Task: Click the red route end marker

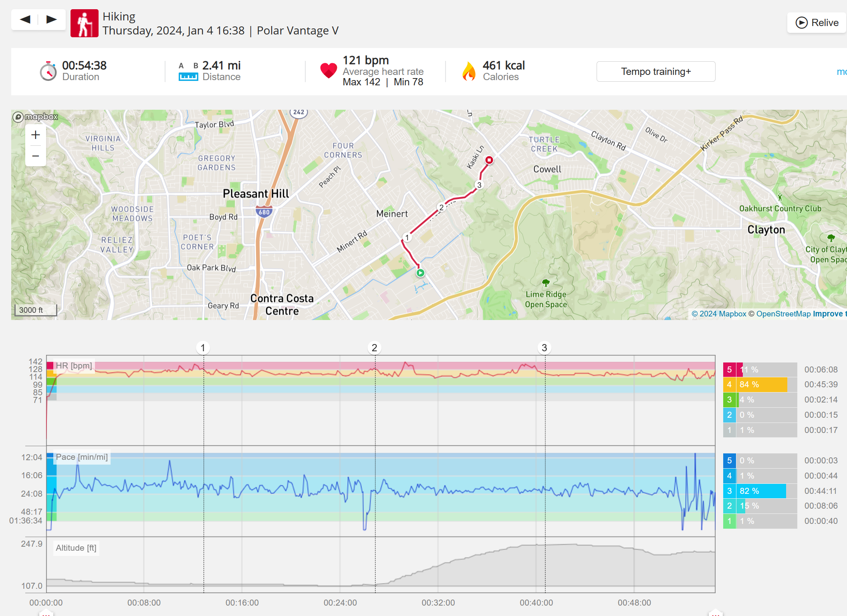Action: pyautogui.click(x=489, y=160)
